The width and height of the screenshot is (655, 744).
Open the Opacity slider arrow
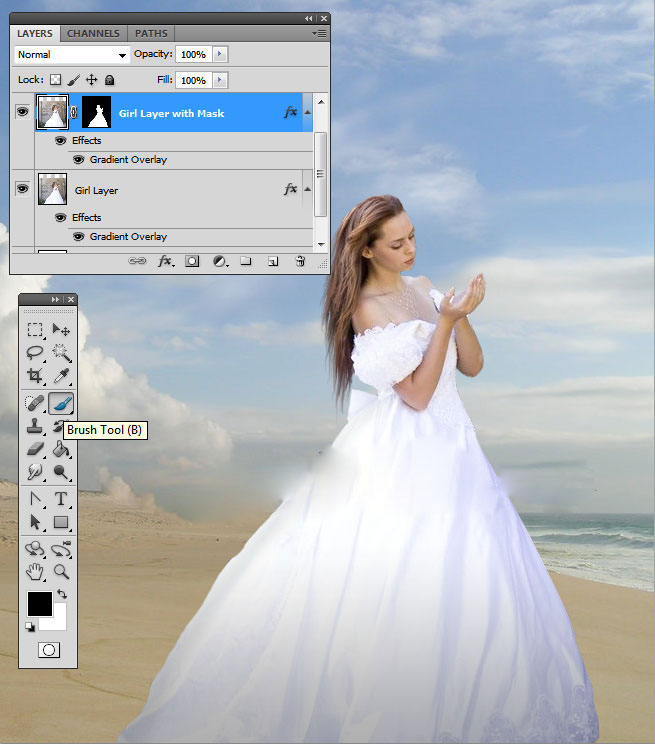(x=220, y=54)
